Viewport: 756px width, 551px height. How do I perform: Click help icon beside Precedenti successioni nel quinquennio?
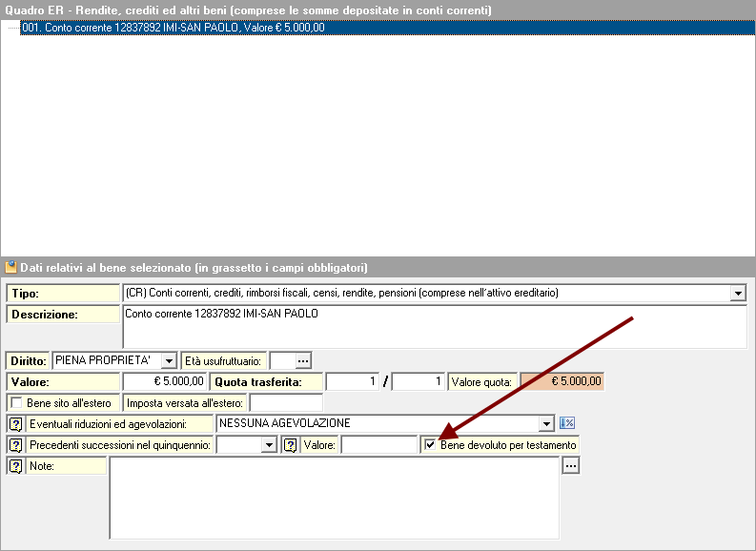[x=15, y=445]
